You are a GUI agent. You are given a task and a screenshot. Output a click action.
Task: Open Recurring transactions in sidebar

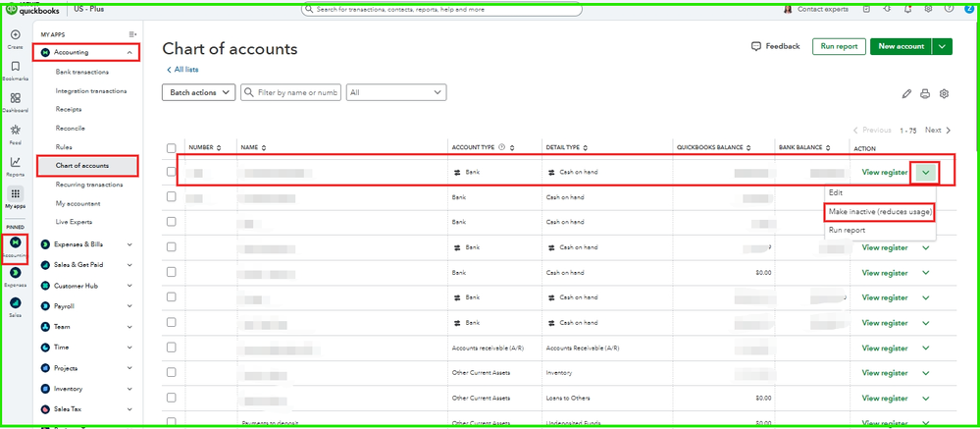coord(88,185)
